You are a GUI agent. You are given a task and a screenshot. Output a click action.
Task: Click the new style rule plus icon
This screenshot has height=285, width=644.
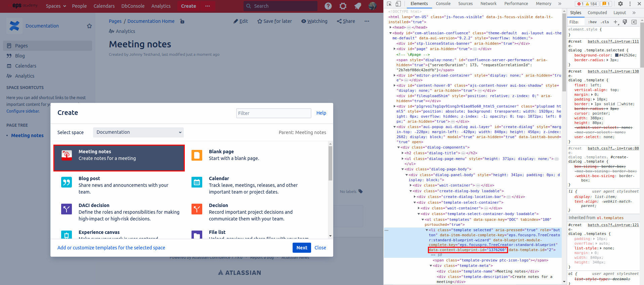[x=615, y=22]
